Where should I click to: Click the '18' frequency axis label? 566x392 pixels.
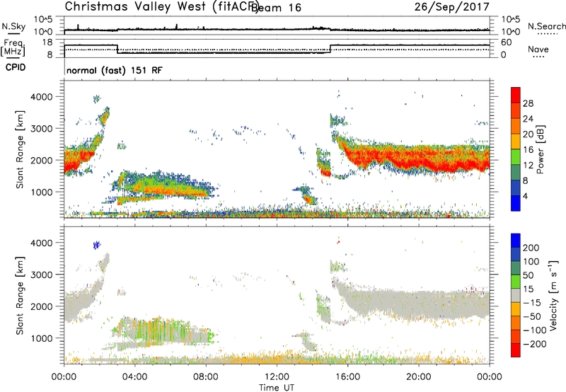coord(47,42)
